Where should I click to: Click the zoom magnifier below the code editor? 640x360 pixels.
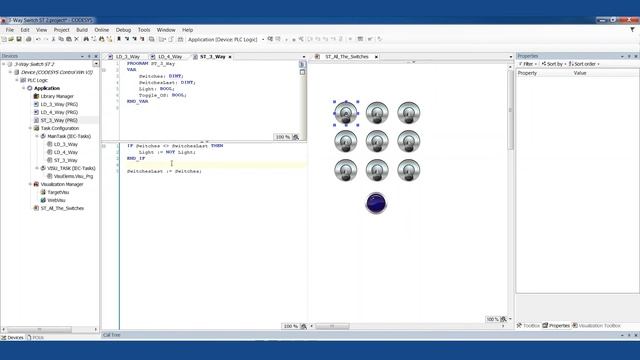coord(304,326)
